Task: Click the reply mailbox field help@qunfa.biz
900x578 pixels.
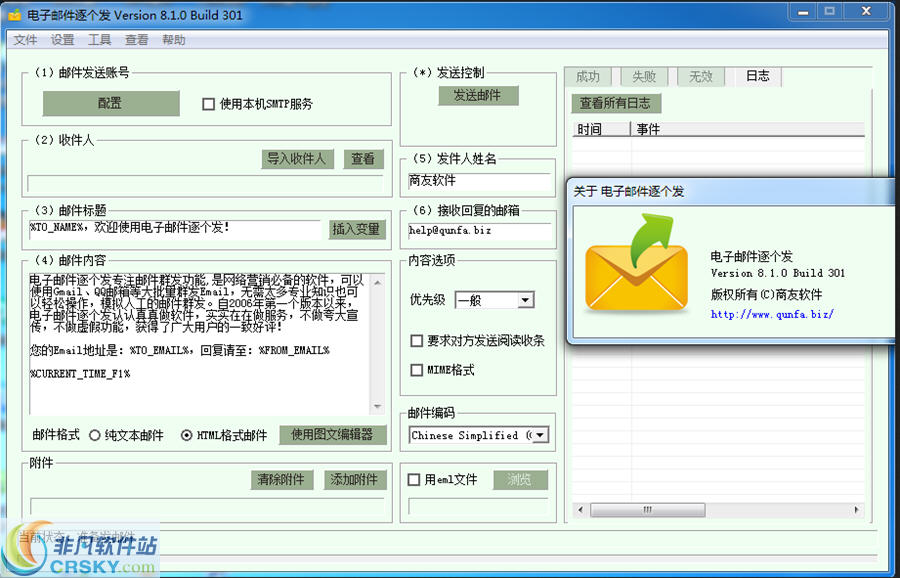Action: click(x=479, y=231)
